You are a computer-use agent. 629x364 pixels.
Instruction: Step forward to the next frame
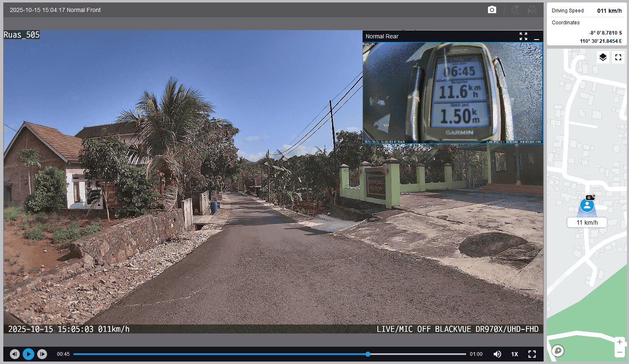click(42, 354)
